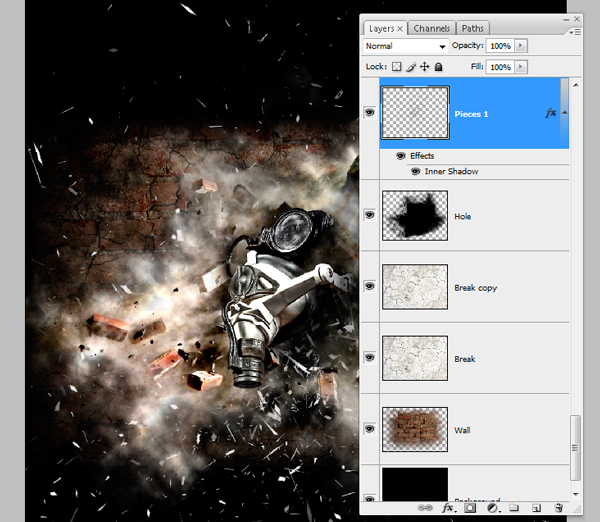Click the Pieces 1 layer name
This screenshot has height=522, width=600.
(x=471, y=114)
